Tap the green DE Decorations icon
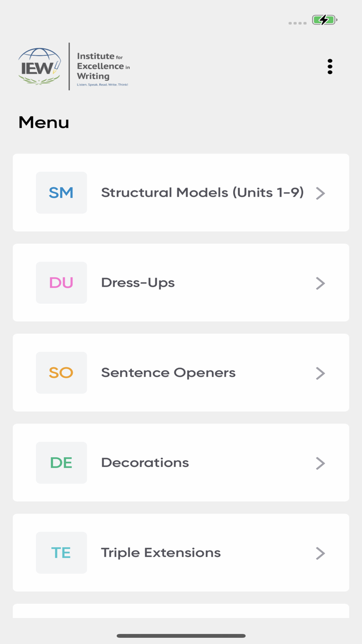Image resolution: width=362 pixels, height=644 pixels. 61,462
